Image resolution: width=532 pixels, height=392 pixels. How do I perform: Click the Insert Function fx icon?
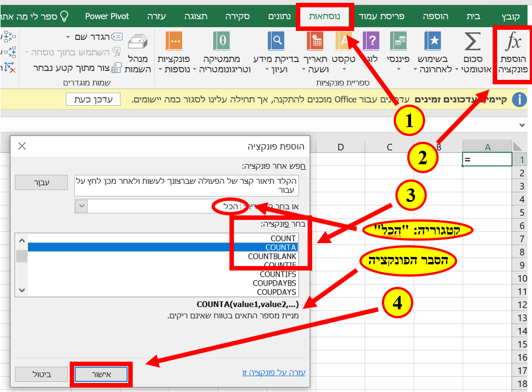click(x=513, y=41)
